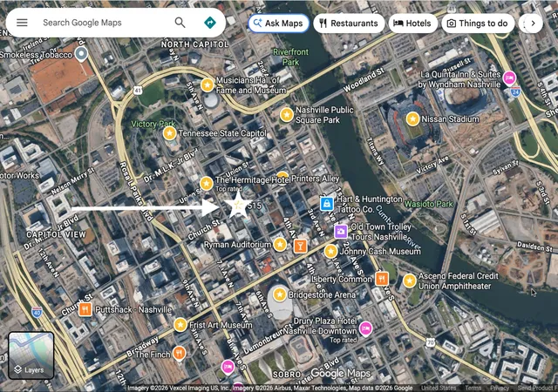Click Puttshack Nashville restaurant pin
The height and width of the screenshot is (392, 558).
click(x=85, y=309)
